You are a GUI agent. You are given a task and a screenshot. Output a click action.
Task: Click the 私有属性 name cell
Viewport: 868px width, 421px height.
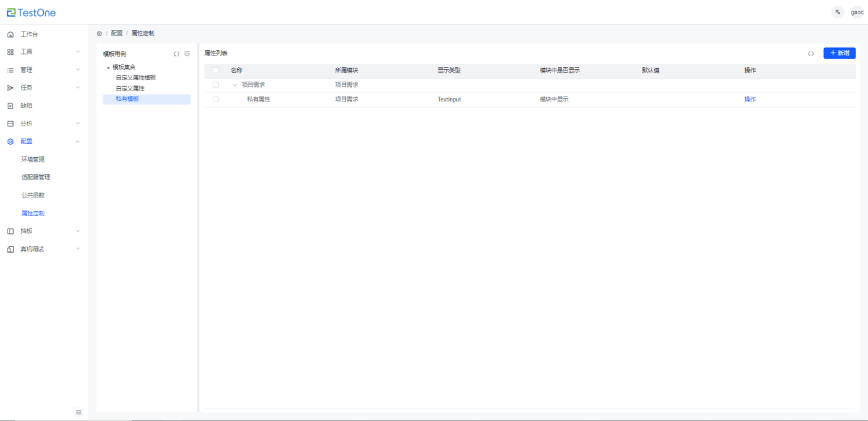point(259,99)
